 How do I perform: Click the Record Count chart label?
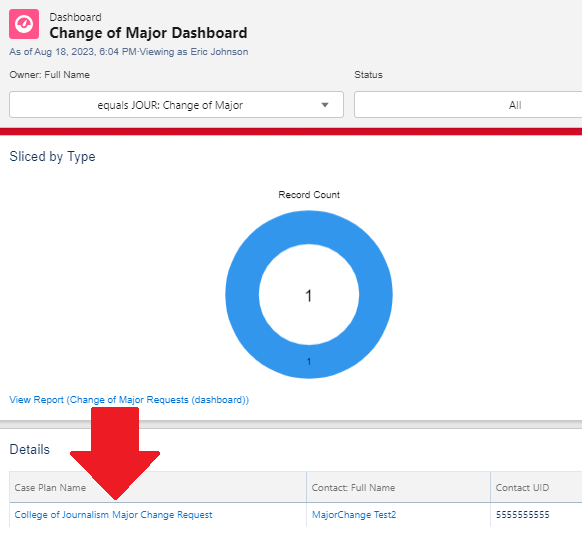309,194
